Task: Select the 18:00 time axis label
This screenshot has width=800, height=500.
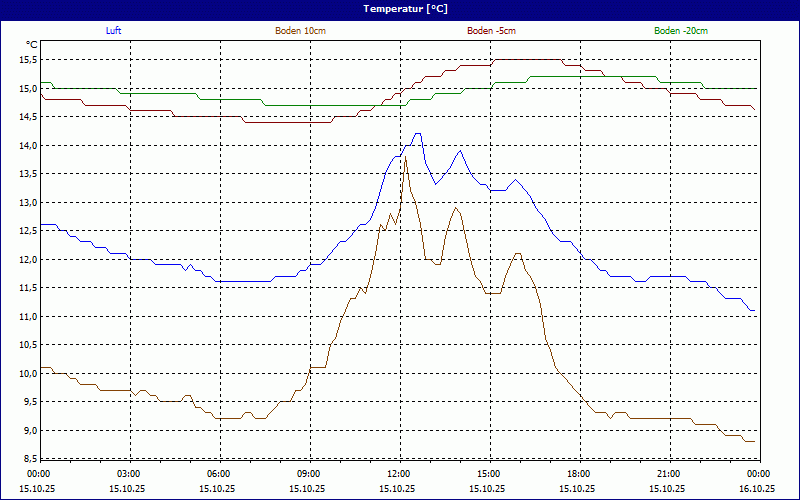Action: (579, 474)
